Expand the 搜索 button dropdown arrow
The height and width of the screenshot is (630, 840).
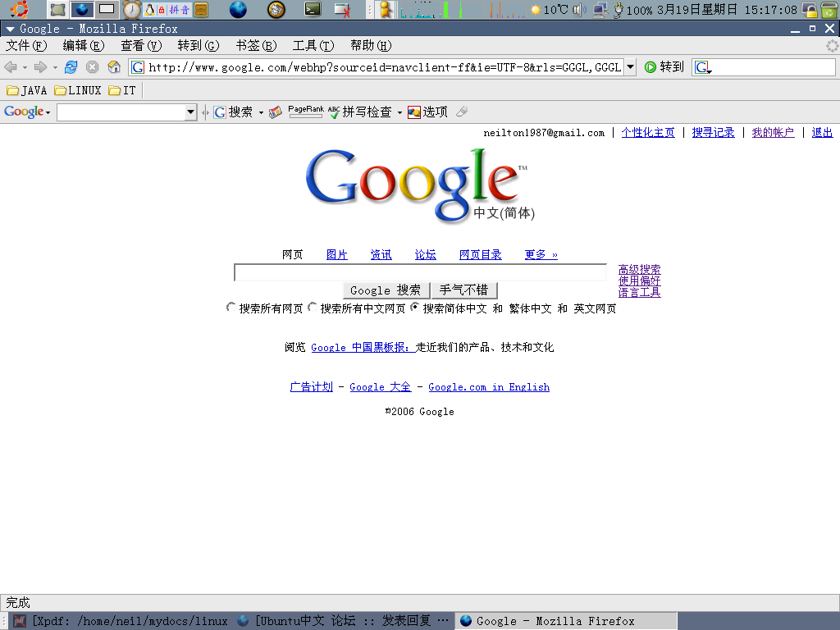pos(261,112)
